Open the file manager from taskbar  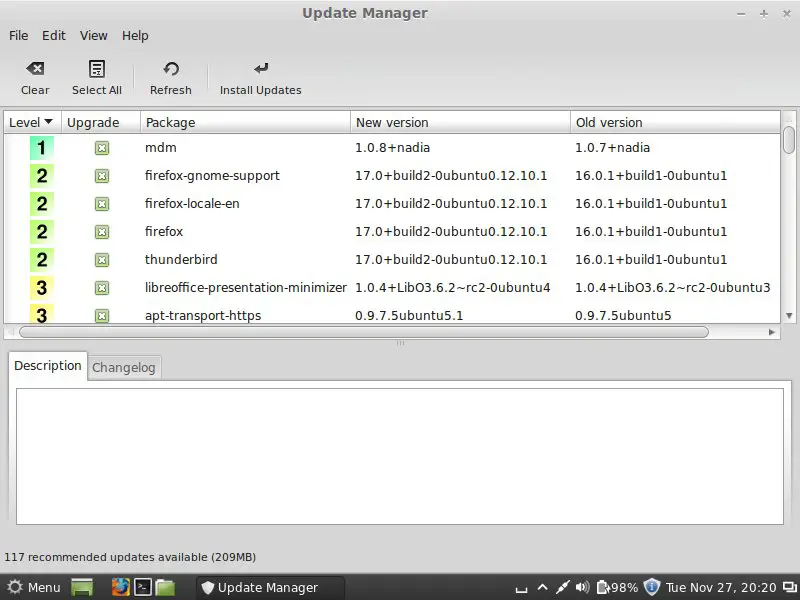pos(165,587)
